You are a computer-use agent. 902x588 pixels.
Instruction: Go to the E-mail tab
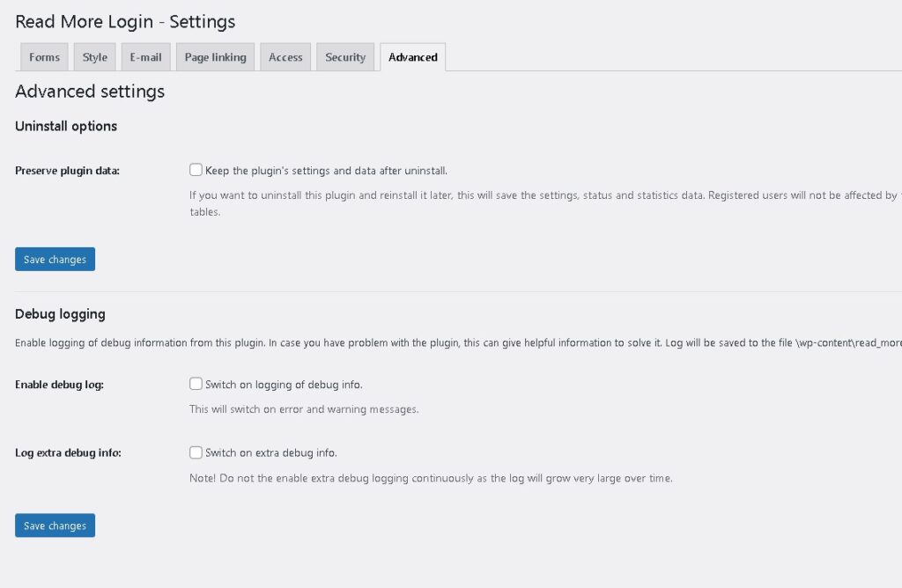(145, 57)
